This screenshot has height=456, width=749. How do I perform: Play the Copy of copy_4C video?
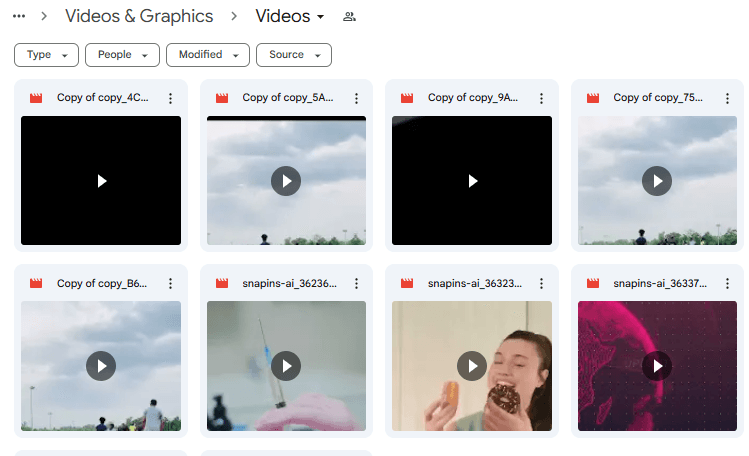coord(101,181)
